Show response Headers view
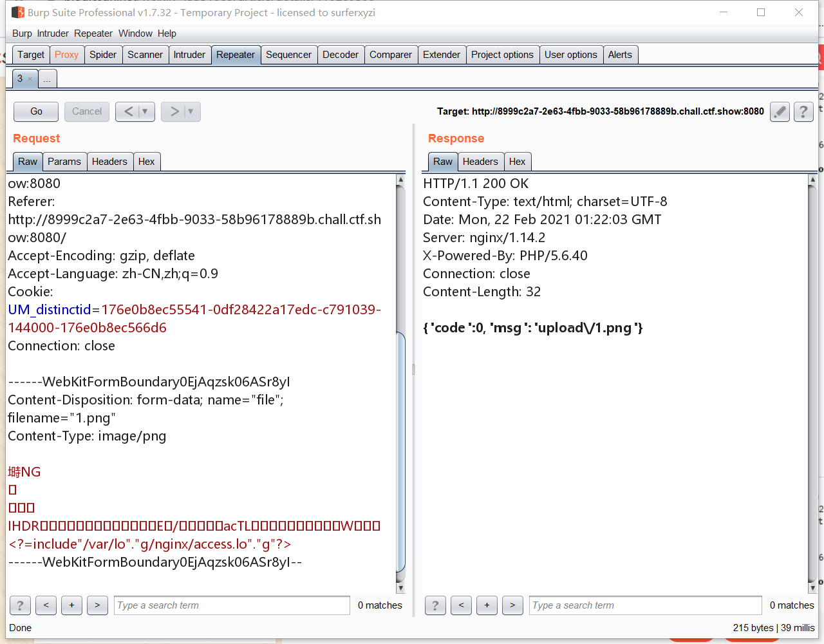824x644 pixels. [480, 162]
